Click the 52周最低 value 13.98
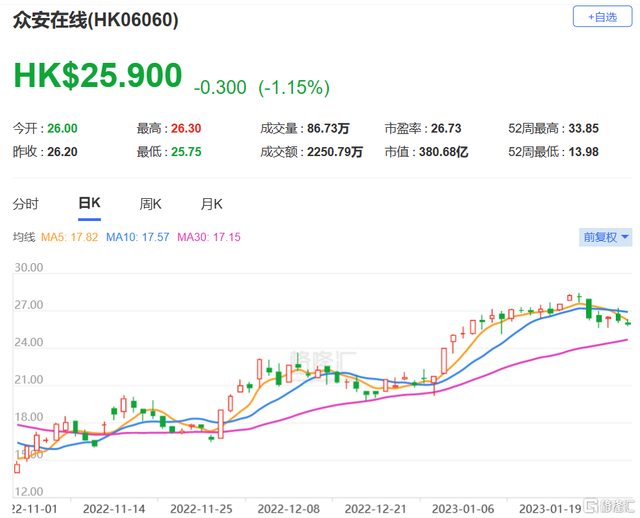This screenshot has height=518, width=640. pos(584,152)
